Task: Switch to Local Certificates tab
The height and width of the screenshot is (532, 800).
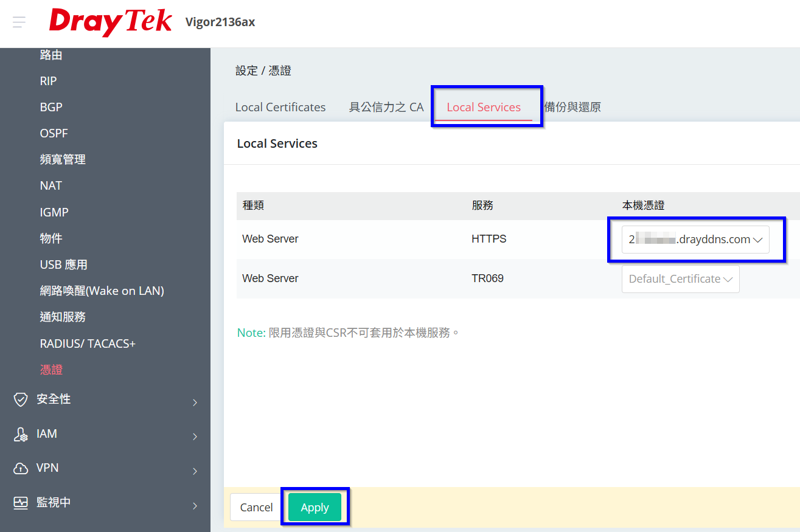Action: (x=280, y=107)
